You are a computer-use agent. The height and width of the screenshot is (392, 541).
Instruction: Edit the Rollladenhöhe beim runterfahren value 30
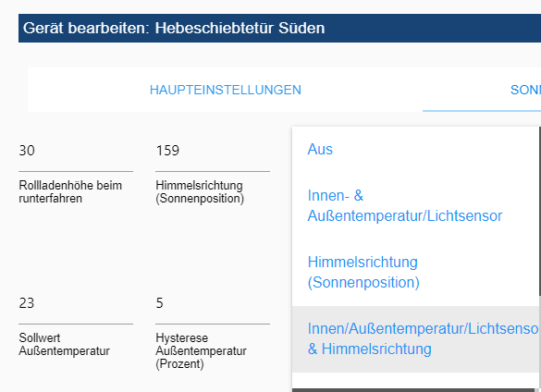click(x=76, y=151)
